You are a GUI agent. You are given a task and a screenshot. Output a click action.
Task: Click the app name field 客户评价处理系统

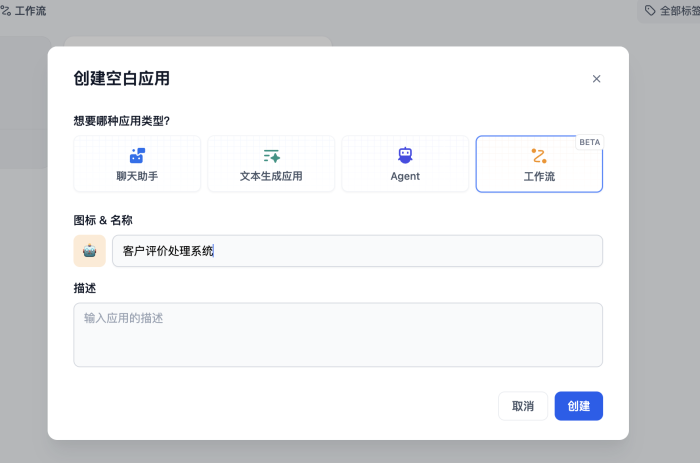357,251
